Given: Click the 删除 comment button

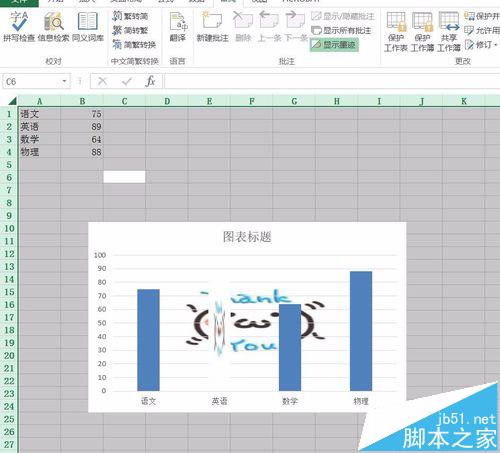Looking at the screenshot, I should tap(243, 27).
